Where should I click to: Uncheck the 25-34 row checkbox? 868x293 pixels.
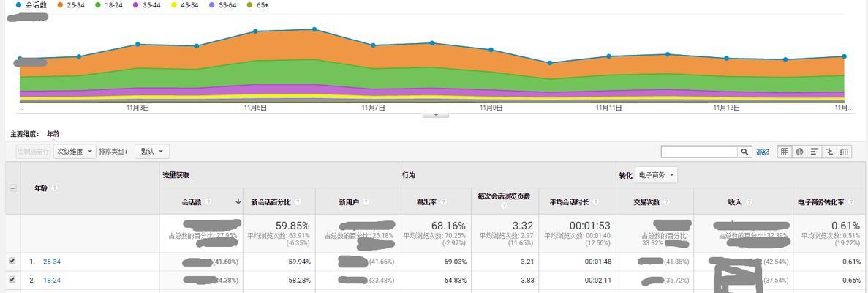(12, 261)
